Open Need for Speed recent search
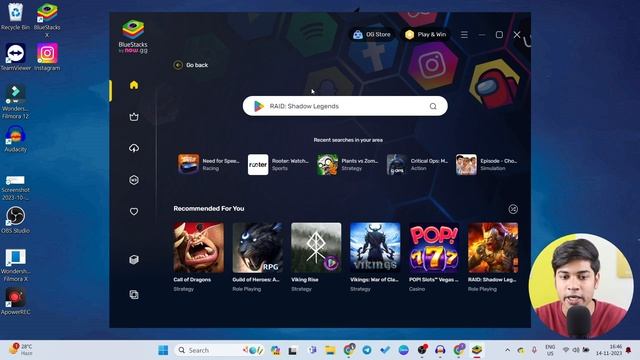The image size is (640, 360). point(209,164)
